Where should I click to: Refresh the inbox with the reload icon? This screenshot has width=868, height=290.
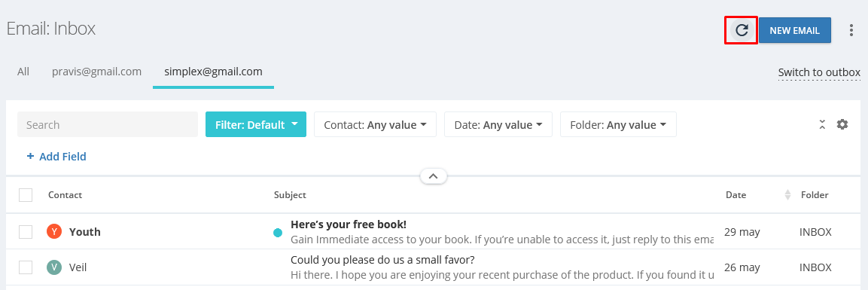(x=742, y=30)
